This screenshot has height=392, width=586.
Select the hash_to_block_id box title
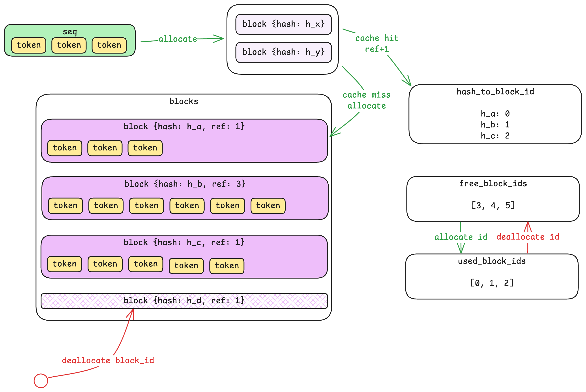tap(495, 91)
